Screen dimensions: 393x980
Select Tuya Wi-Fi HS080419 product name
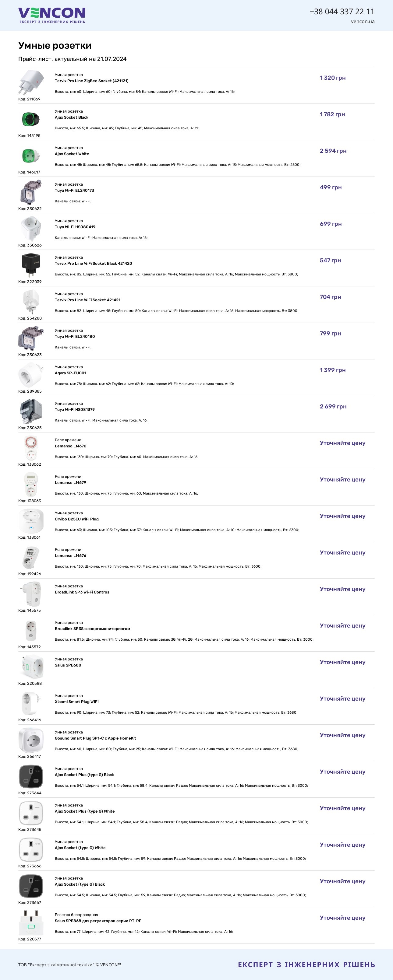click(x=75, y=227)
